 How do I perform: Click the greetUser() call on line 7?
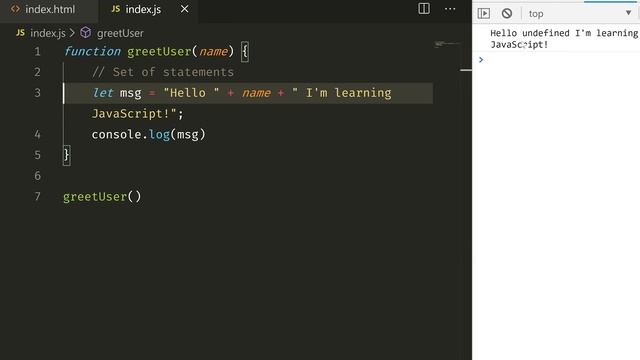pyautogui.click(x=102, y=197)
